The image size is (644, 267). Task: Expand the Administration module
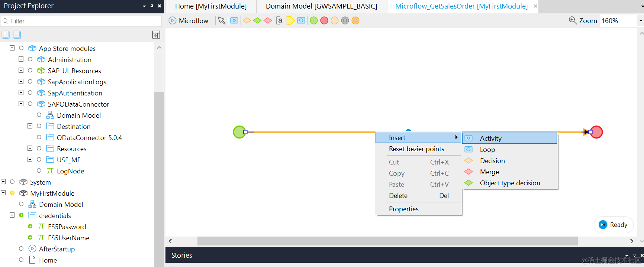21,59
